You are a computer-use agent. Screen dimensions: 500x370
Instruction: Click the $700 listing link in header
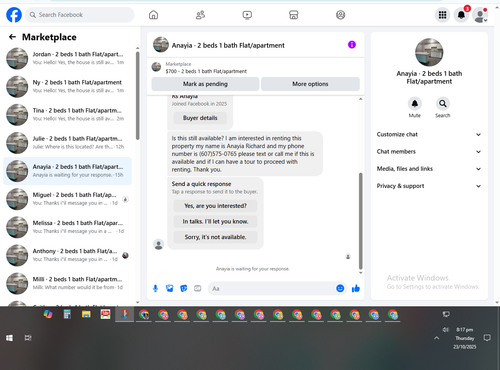click(206, 71)
